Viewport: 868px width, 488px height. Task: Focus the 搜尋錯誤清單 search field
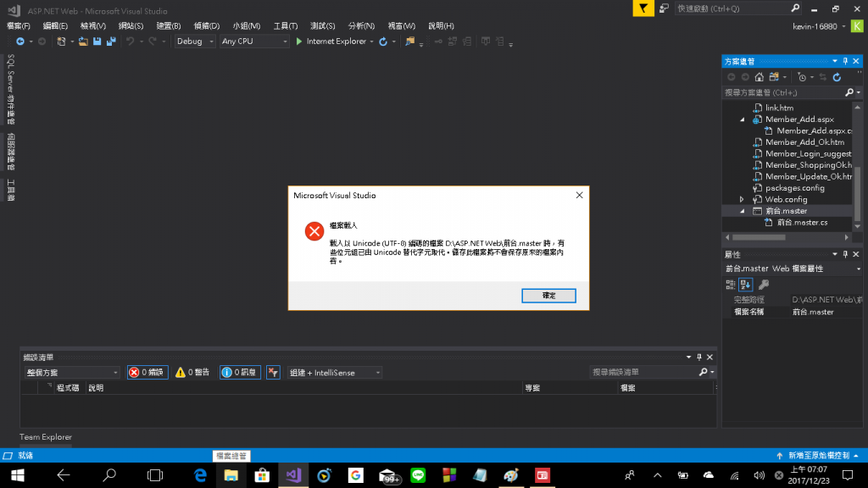[654, 373]
